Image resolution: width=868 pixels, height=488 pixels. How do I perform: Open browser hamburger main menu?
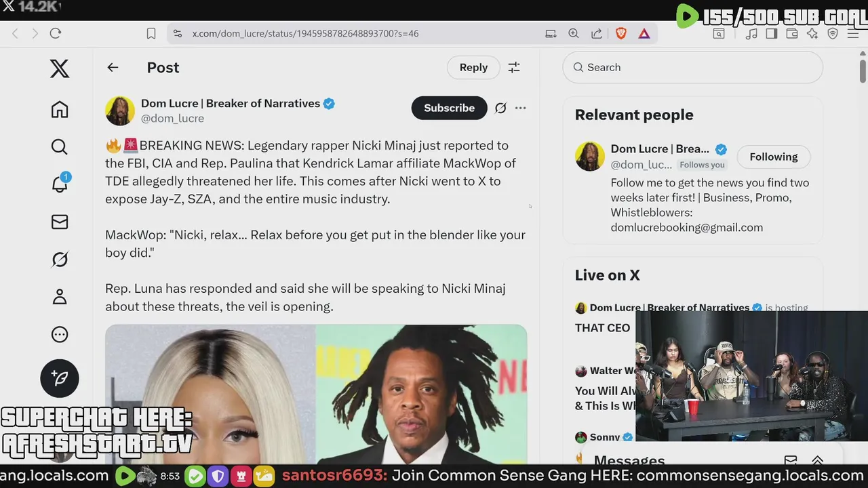pos(853,33)
